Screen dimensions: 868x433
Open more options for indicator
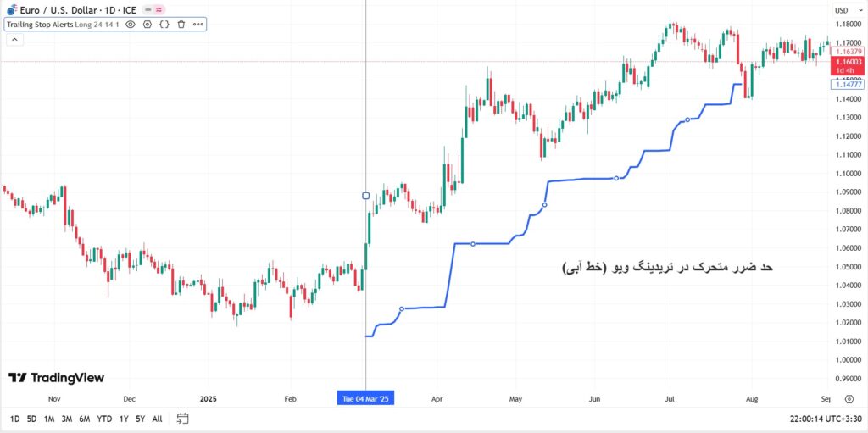tap(198, 25)
